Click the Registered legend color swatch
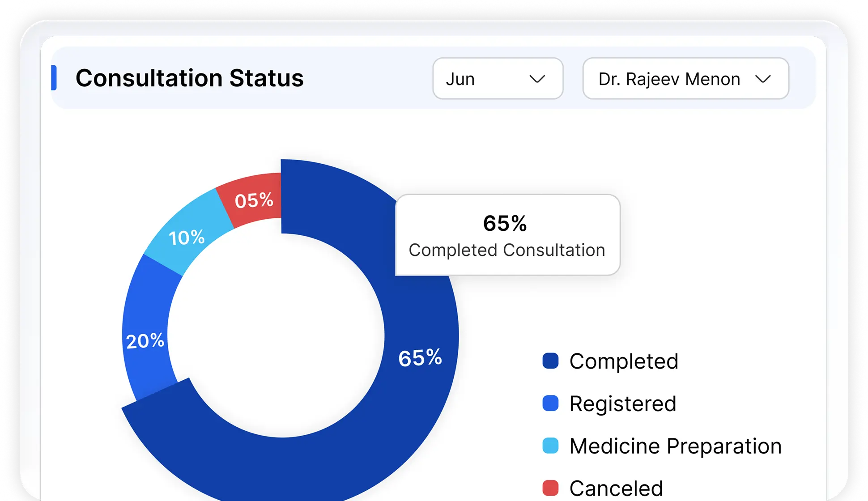The width and height of the screenshot is (868, 501). click(550, 403)
